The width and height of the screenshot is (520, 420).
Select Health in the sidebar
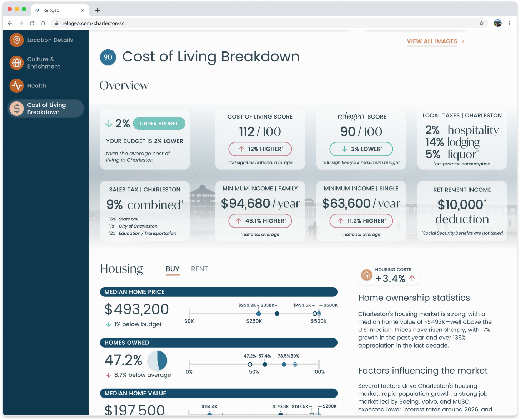click(x=36, y=86)
